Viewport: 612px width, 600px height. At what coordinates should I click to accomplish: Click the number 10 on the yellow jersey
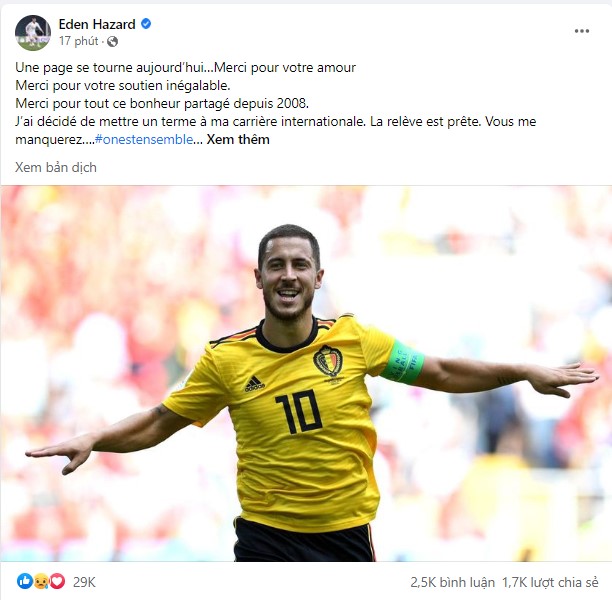coord(299,411)
